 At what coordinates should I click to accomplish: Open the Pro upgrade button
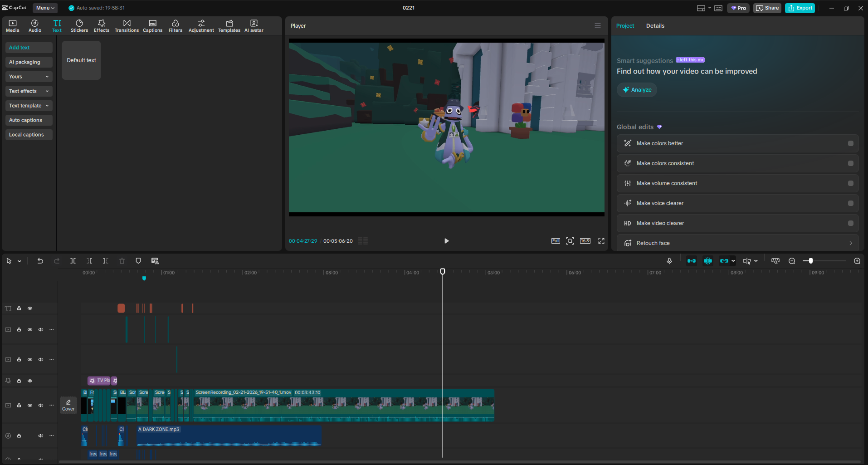[738, 8]
